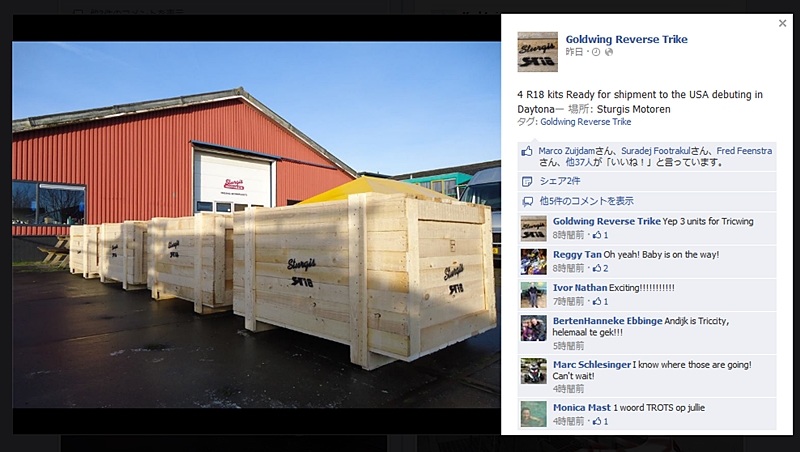The image size is (800, 452).
Task: Expand 他5件のコメントを表示 to view more comments
Action: (587, 201)
